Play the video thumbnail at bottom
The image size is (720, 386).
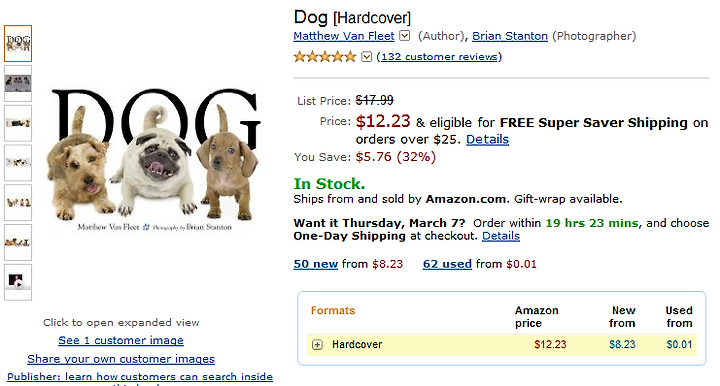(x=18, y=282)
